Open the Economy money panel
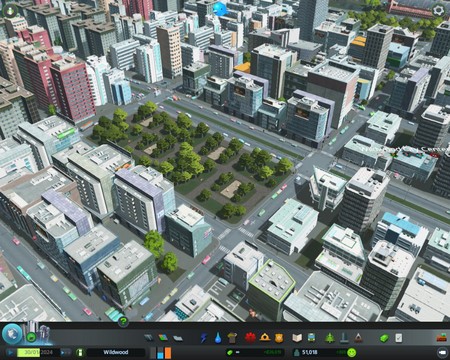 (x=384, y=338)
